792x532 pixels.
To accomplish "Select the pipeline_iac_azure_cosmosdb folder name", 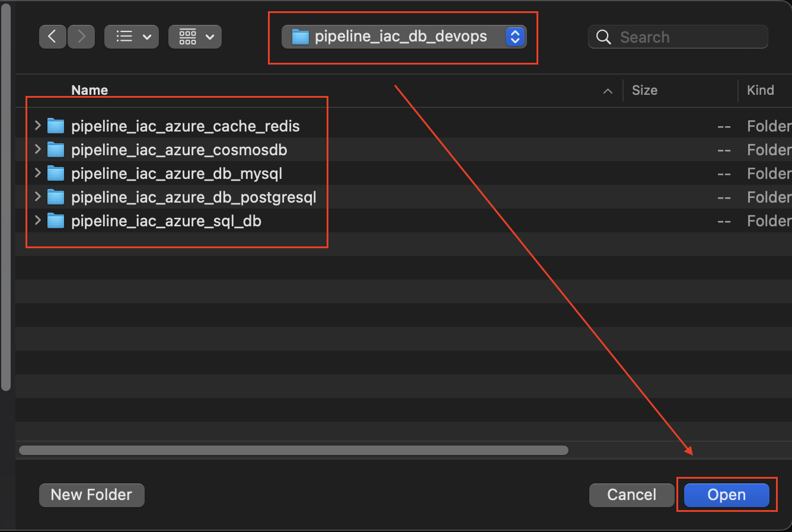I will pyautogui.click(x=179, y=150).
